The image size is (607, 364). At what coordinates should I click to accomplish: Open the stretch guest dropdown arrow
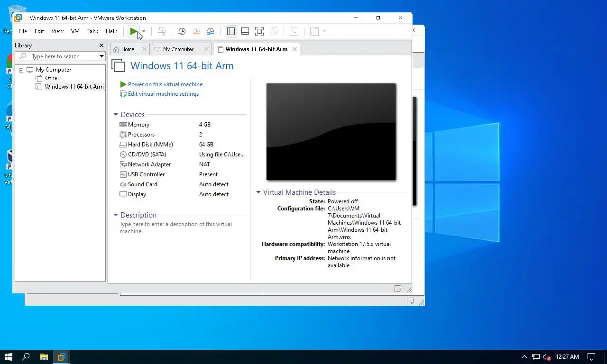(324, 32)
